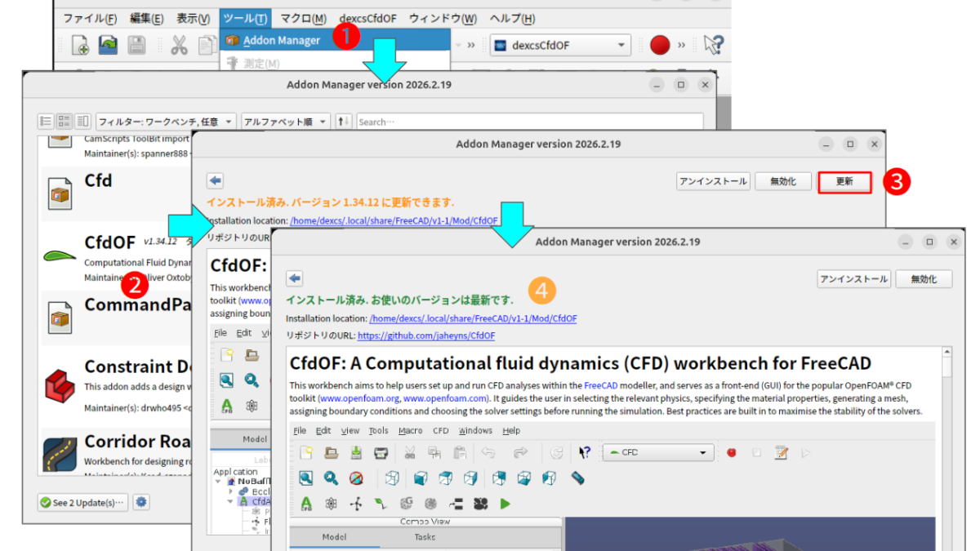980x551 pixels.
Task: Click the blue back arrow in latest-version dialog
Action: pyautogui.click(x=295, y=278)
